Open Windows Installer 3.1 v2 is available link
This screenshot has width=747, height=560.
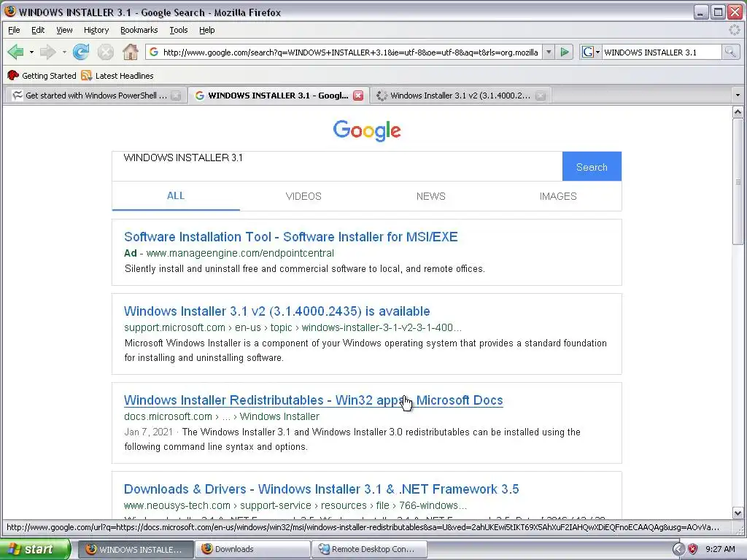click(x=276, y=311)
